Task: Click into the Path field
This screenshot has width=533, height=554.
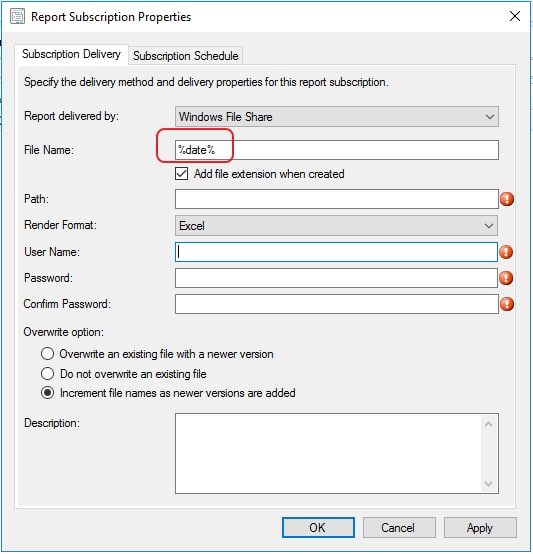Action: [337, 199]
